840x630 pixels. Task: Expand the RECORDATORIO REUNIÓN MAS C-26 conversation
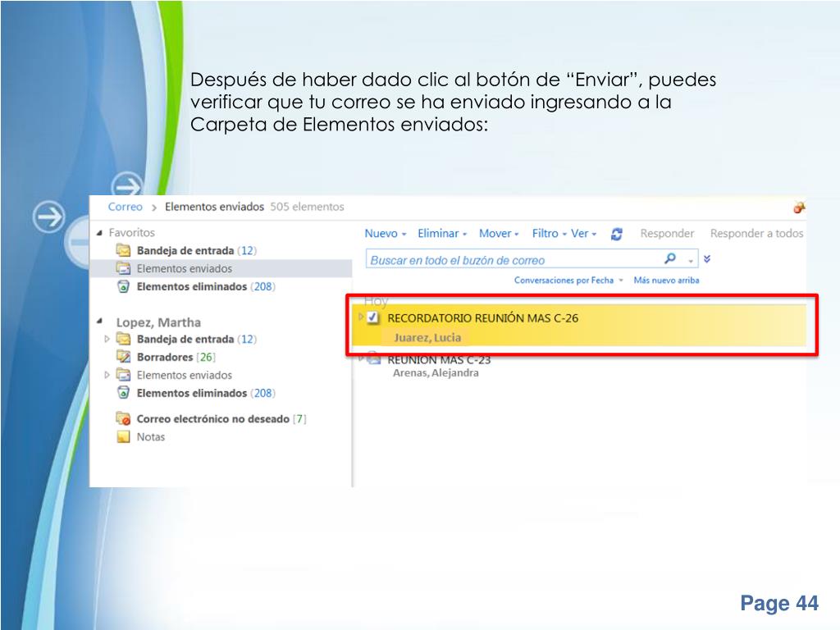click(x=361, y=317)
